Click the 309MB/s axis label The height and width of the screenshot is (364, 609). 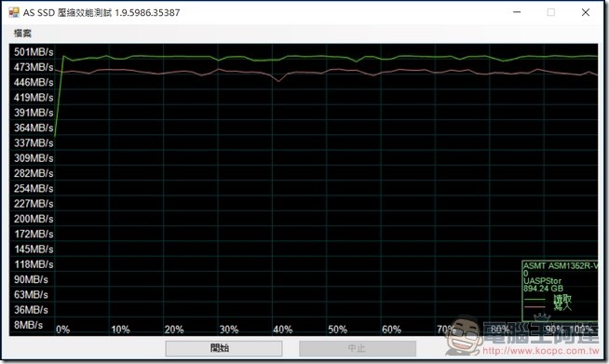coord(34,158)
